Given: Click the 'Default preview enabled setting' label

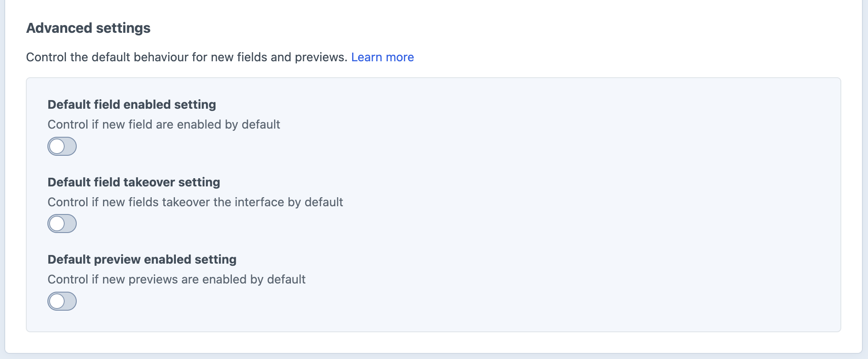Looking at the screenshot, I should point(142,259).
